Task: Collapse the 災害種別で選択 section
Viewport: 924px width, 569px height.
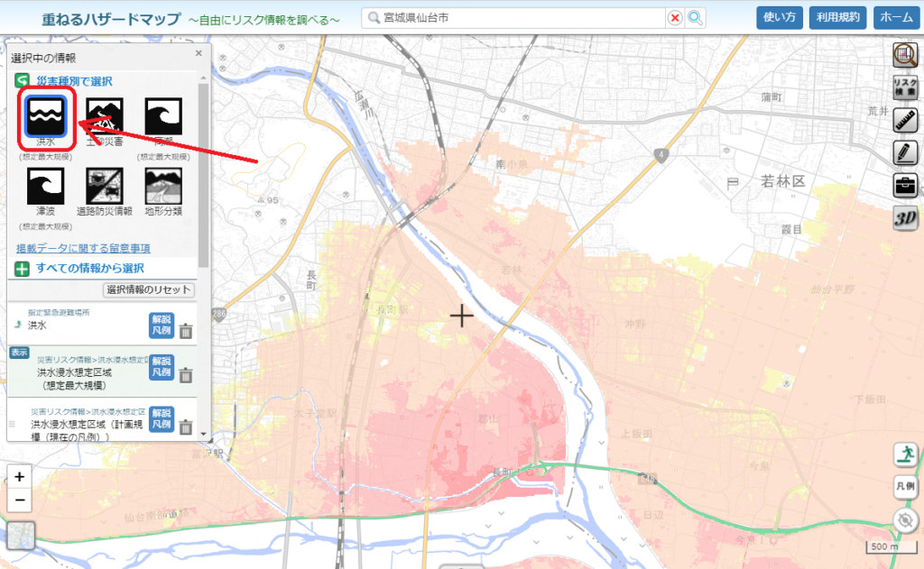Action: coord(22,80)
